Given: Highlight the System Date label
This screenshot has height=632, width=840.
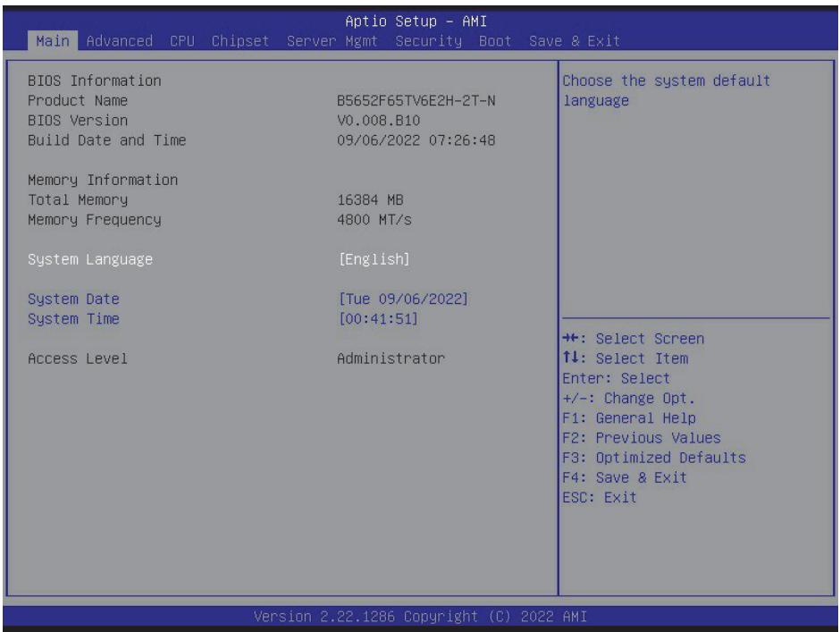Looking at the screenshot, I should coord(73,299).
